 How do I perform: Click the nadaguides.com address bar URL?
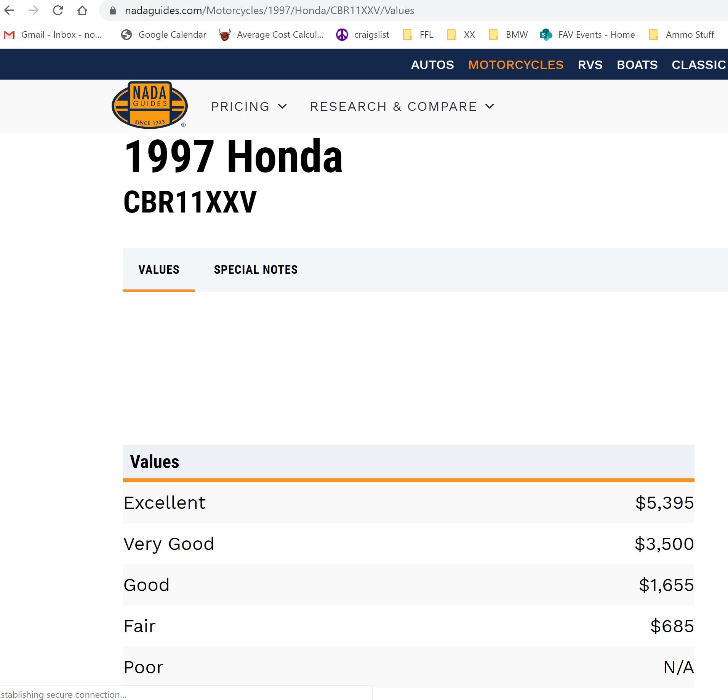point(269,11)
